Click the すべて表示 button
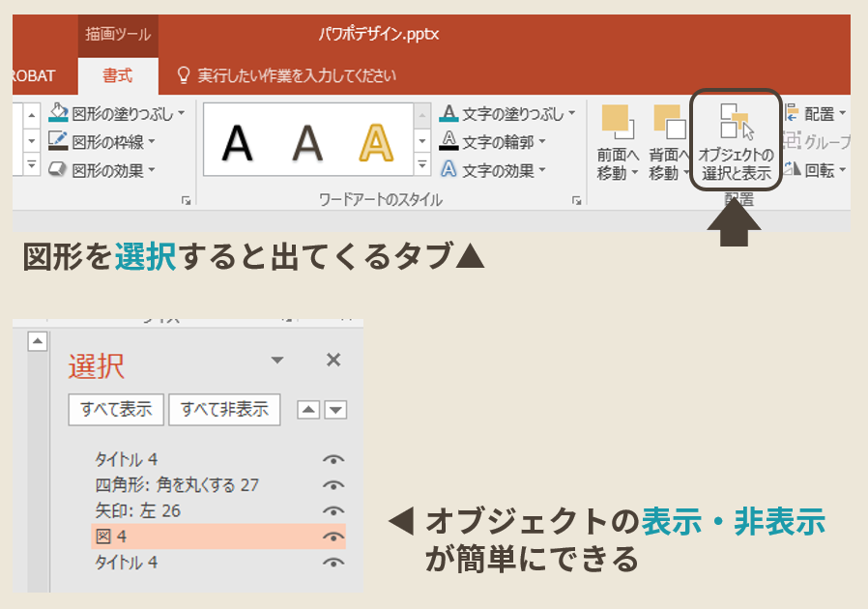 [116, 410]
